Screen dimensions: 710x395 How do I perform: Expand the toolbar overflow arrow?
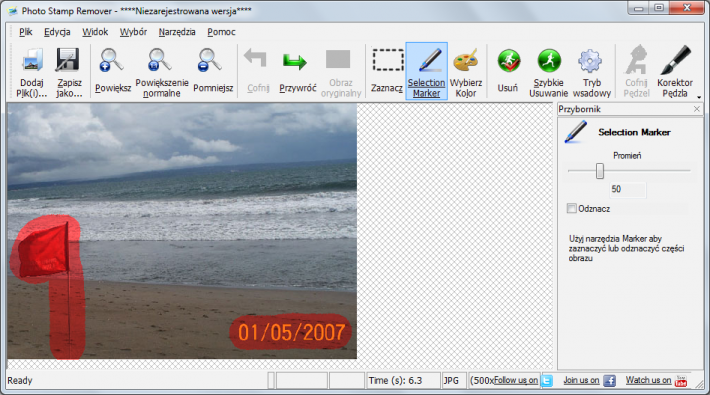click(x=699, y=97)
